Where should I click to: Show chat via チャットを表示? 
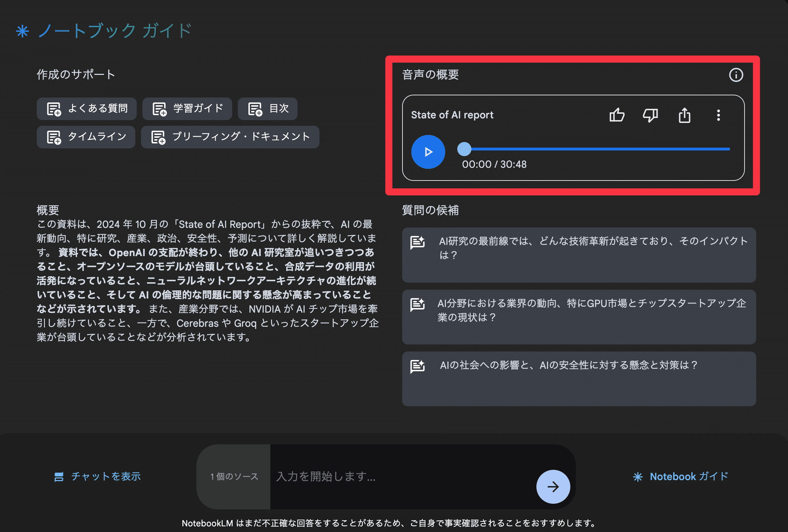(98, 477)
